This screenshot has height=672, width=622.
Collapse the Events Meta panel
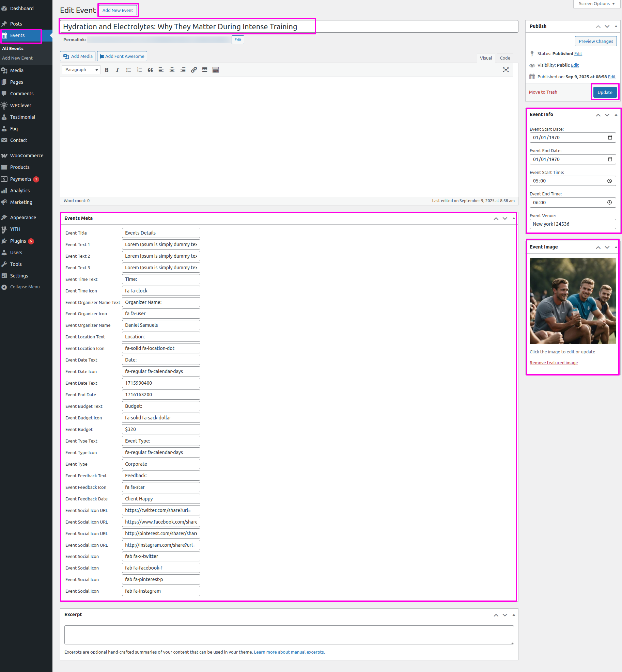pyautogui.click(x=514, y=218)
